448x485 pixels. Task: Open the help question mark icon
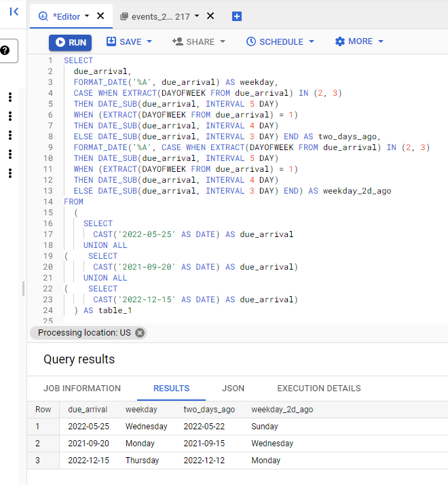[5, 50]
